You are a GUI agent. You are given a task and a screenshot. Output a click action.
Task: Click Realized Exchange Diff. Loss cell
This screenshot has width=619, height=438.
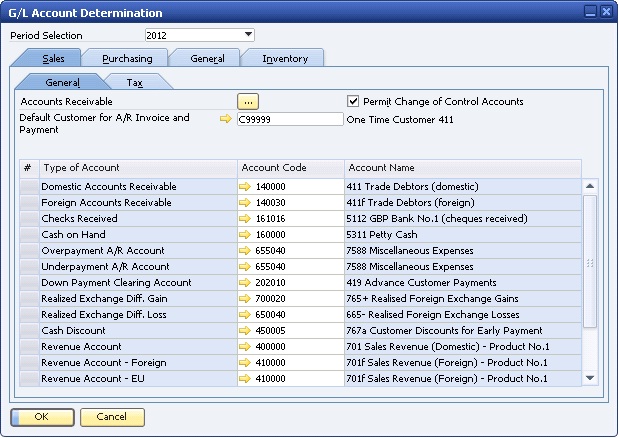138,314
